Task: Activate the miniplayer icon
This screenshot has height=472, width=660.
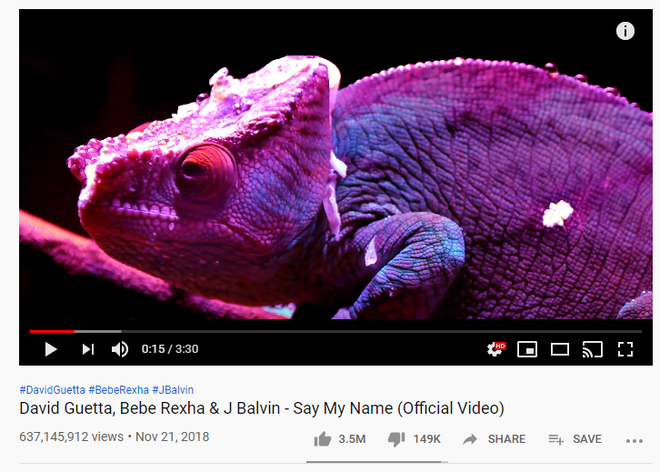Action: [x=527, y=349]
